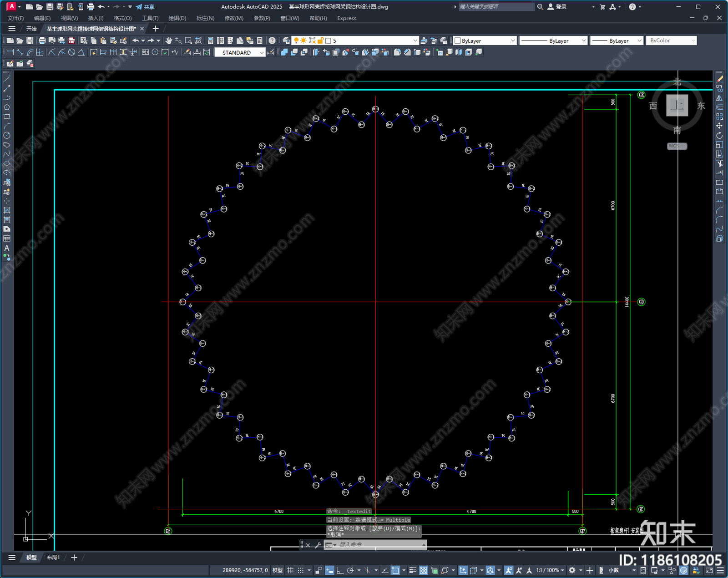Select the Polygon draw tool

[6, 107]
